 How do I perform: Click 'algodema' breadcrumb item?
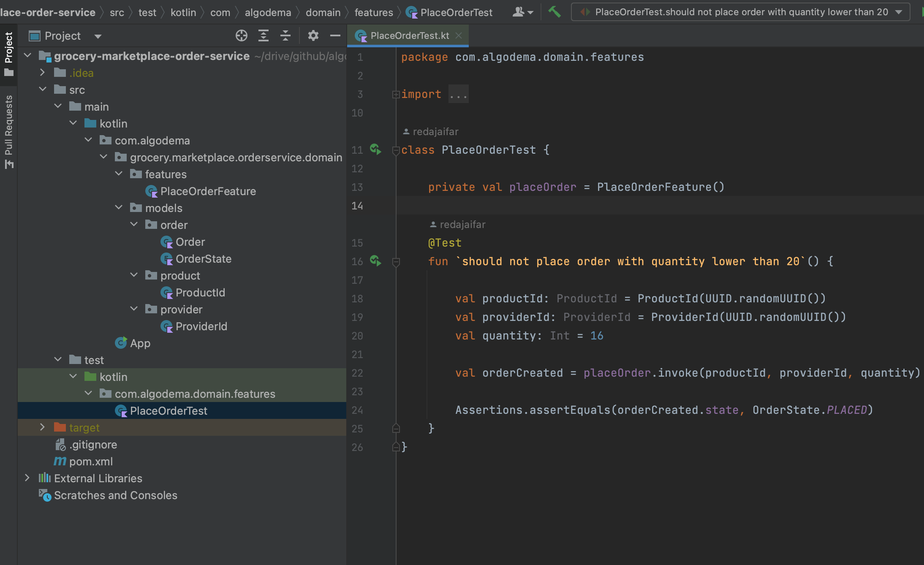(x=268, y=12)
